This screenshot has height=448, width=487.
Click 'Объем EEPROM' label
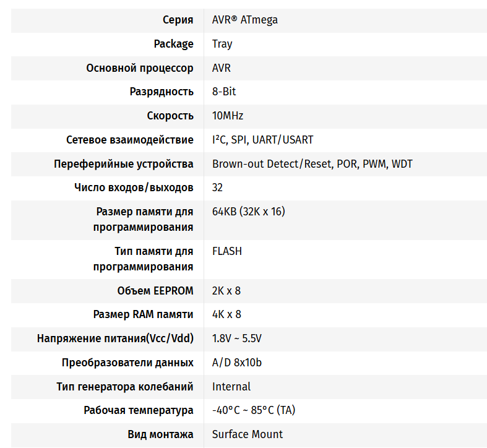[x=155, y=291]
